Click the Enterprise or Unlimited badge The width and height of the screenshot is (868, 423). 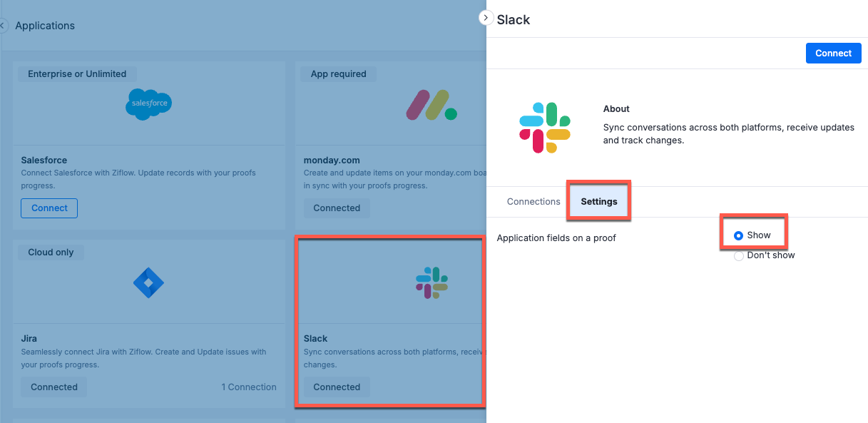[x=76, y=73]
